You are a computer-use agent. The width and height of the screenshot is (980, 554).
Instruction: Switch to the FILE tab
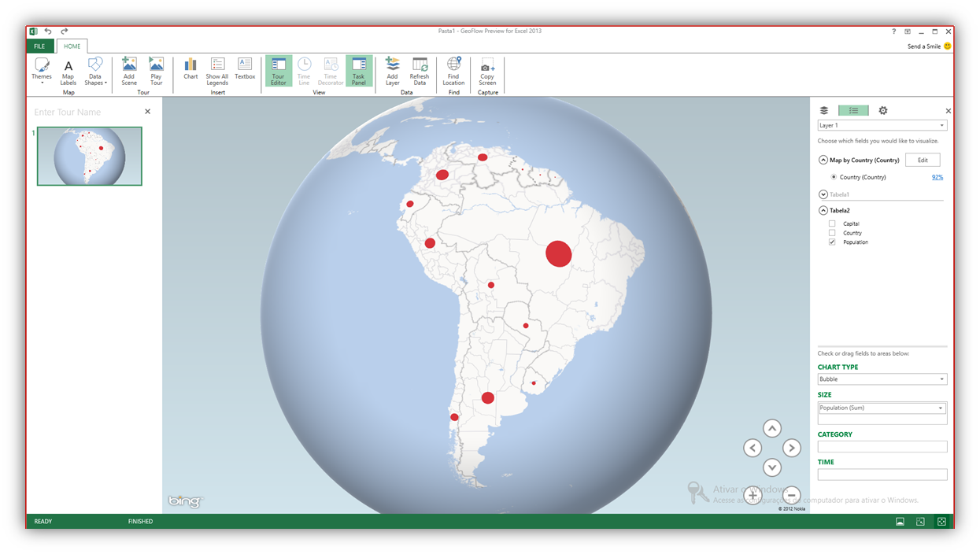point(39,46)
